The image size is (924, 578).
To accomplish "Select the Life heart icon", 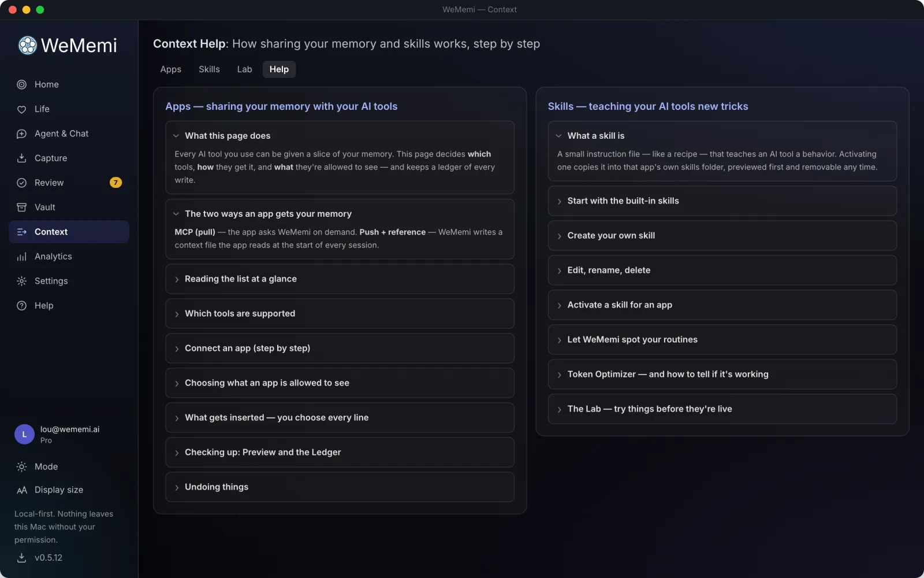I will point(21,109).
